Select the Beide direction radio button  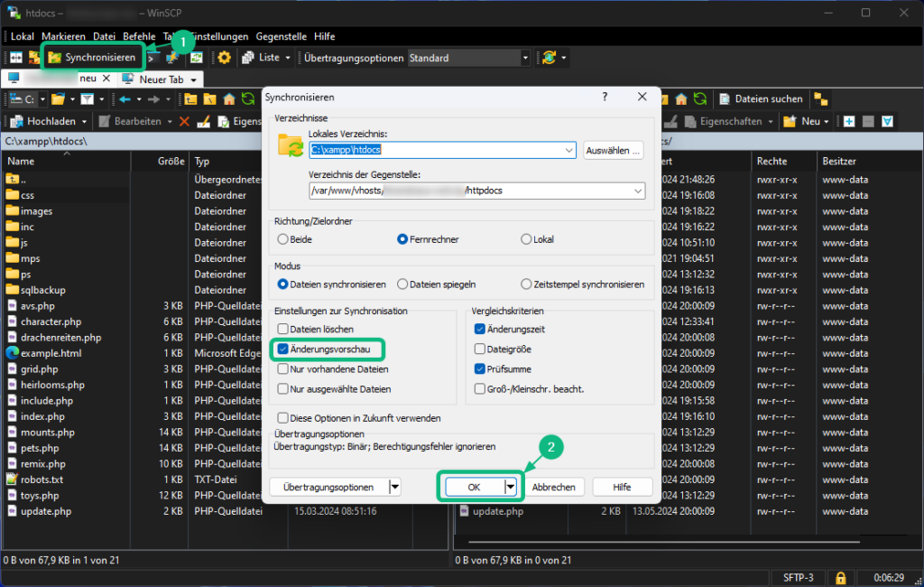coord(282,239)
